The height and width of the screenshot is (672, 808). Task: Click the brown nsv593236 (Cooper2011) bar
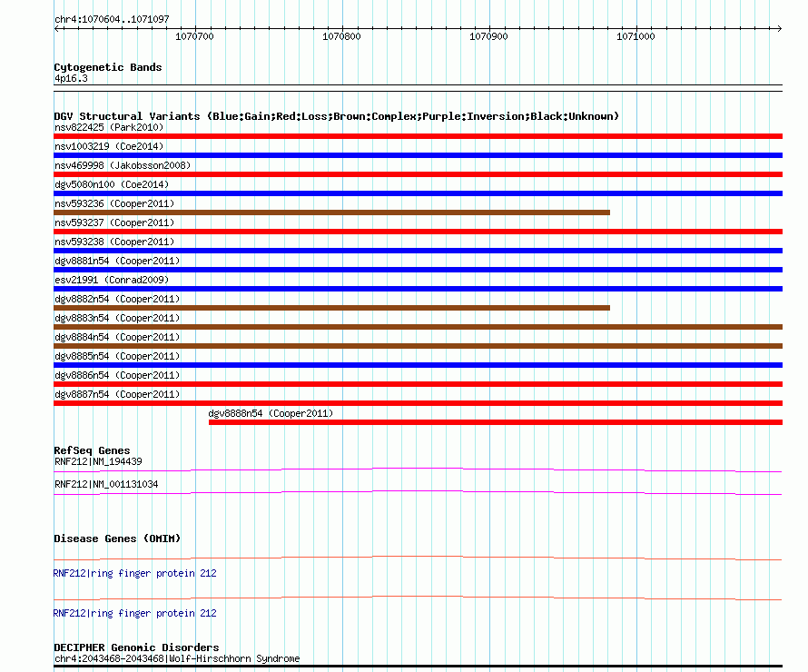[332, 212]
